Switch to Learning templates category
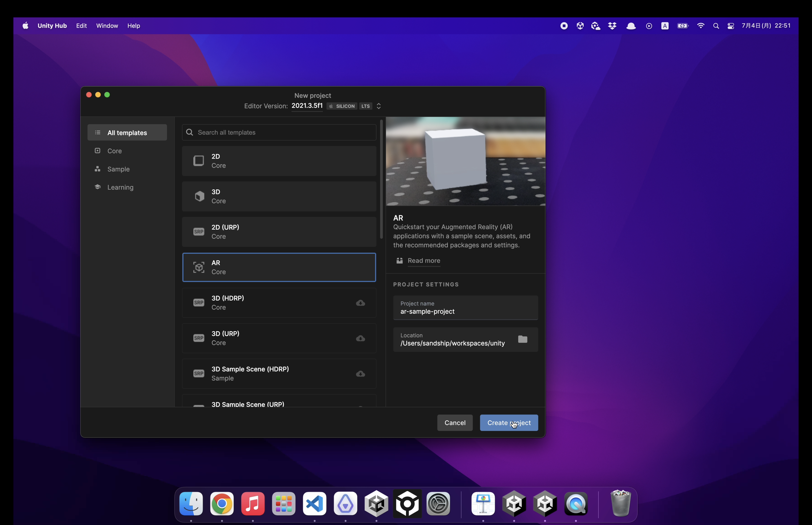 (120, 187)
